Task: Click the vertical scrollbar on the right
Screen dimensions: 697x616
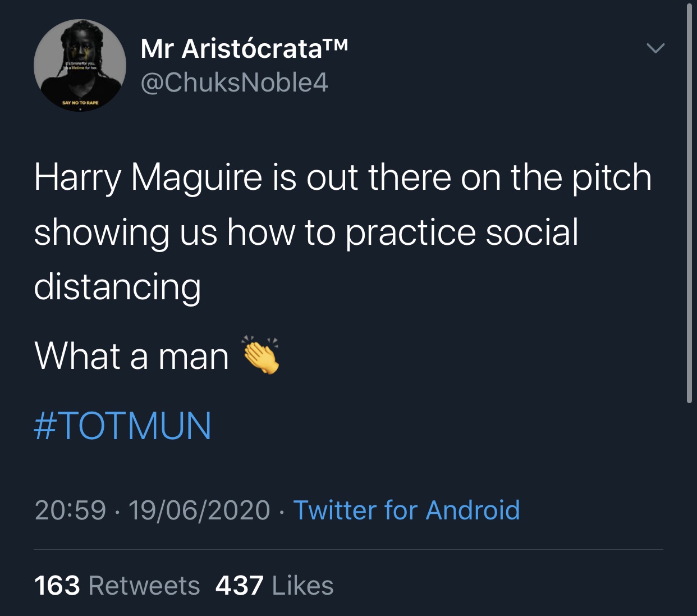Action: (690, 202)
